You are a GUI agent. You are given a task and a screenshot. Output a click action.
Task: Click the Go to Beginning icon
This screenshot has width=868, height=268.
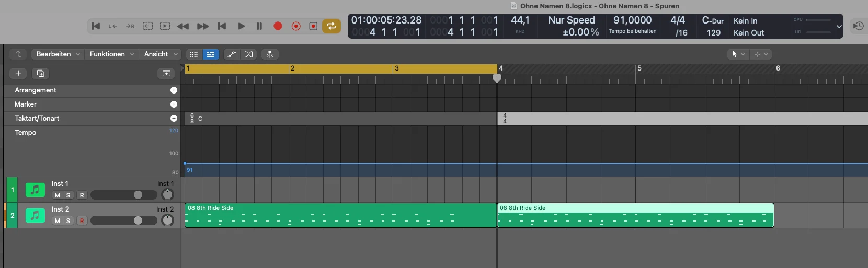(96, 26)
